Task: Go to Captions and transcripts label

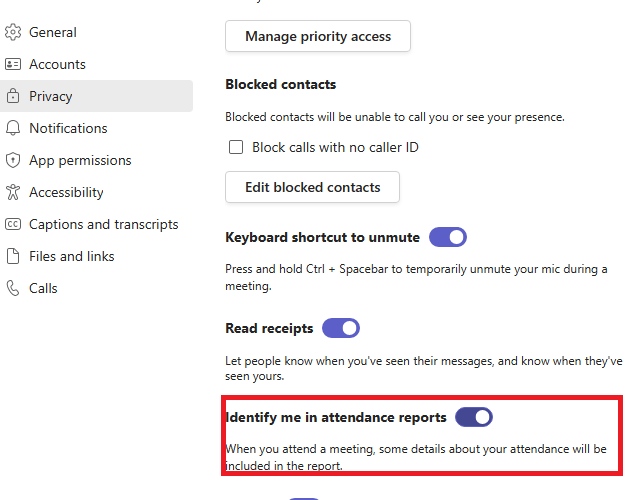Action: (x=103, y=224)
